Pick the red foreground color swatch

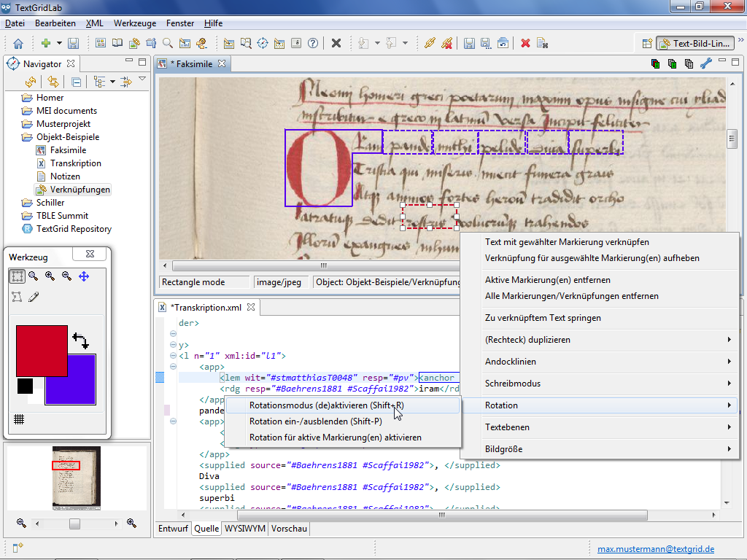click(x=42, y=351)
